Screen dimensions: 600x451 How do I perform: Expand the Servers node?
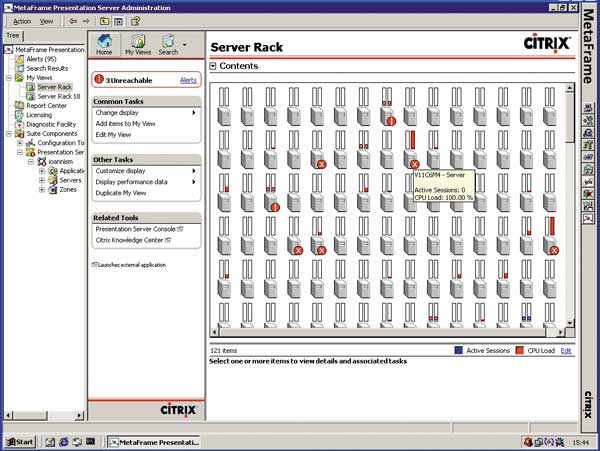(42, 180)
